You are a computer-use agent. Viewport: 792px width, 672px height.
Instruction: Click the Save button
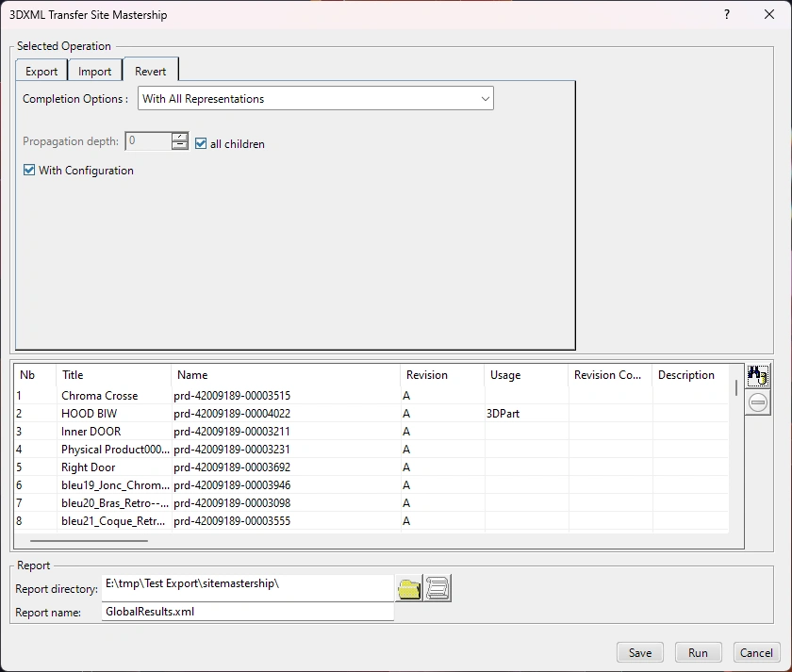(640, 653)
